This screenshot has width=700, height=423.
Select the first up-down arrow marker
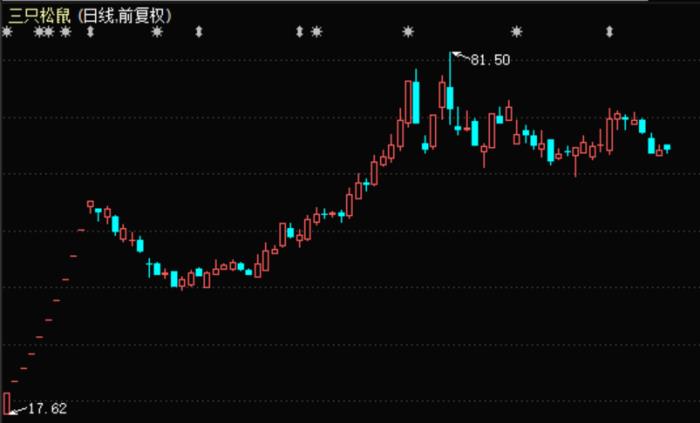pyautogui.click(x=91, y=32)
